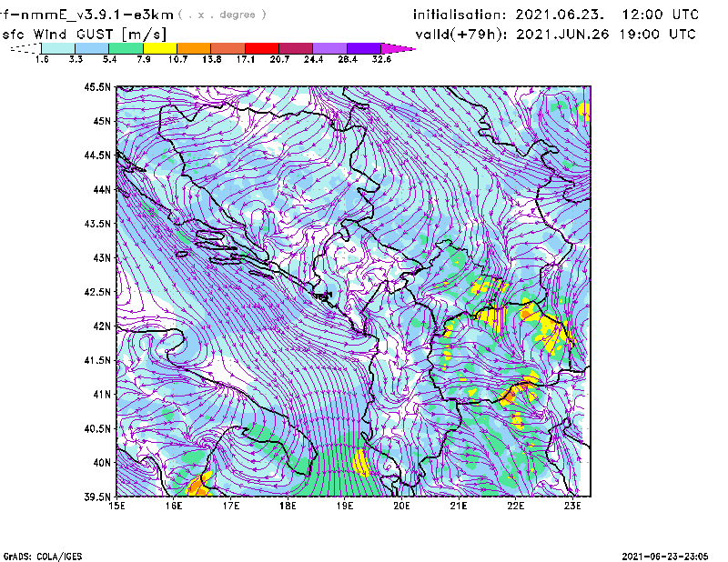Click the legend value '13.8'
728x562 pixels.
212,59
